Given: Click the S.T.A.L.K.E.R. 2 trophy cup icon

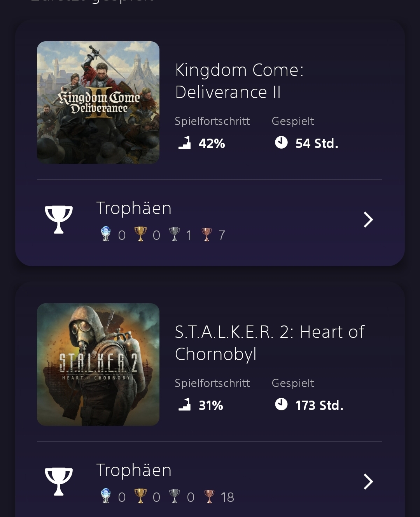Looking at the screenshot, I should click(x=59, y=481).
